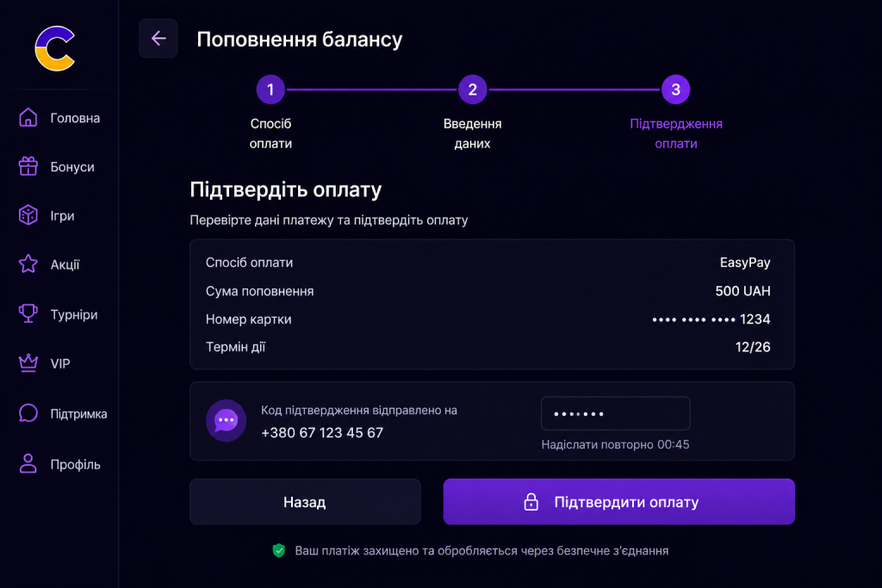Click the Назад button

click(x=305, y=501)
